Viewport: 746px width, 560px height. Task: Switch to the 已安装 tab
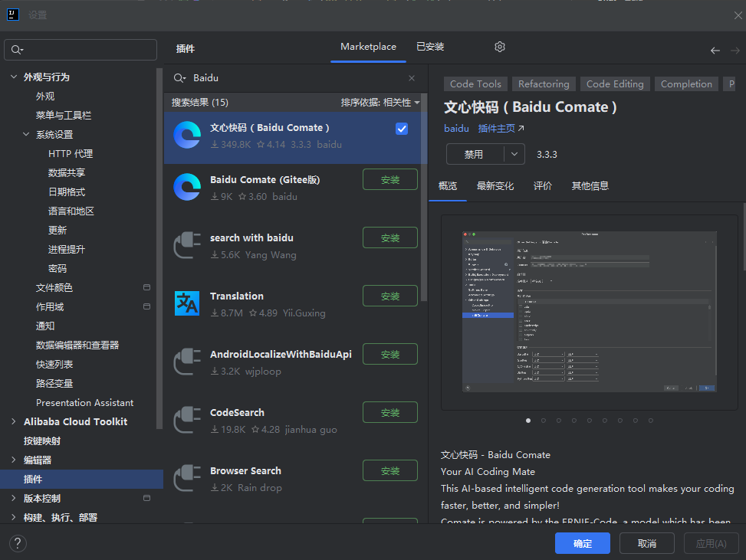point(430,47)
